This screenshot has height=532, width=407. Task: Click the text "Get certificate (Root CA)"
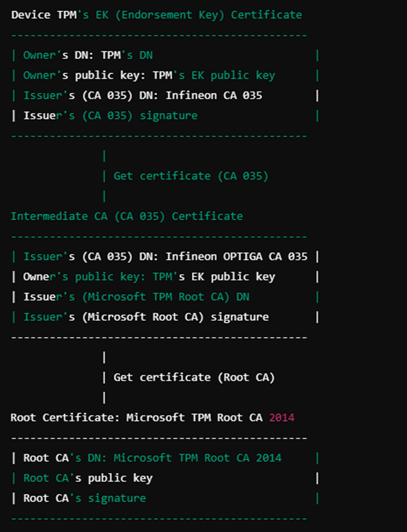click(x=194, y=377)
